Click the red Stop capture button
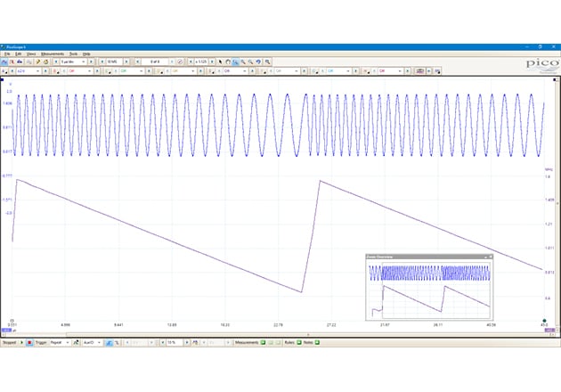Screen dimensions: 561x392 click(29, 343)
